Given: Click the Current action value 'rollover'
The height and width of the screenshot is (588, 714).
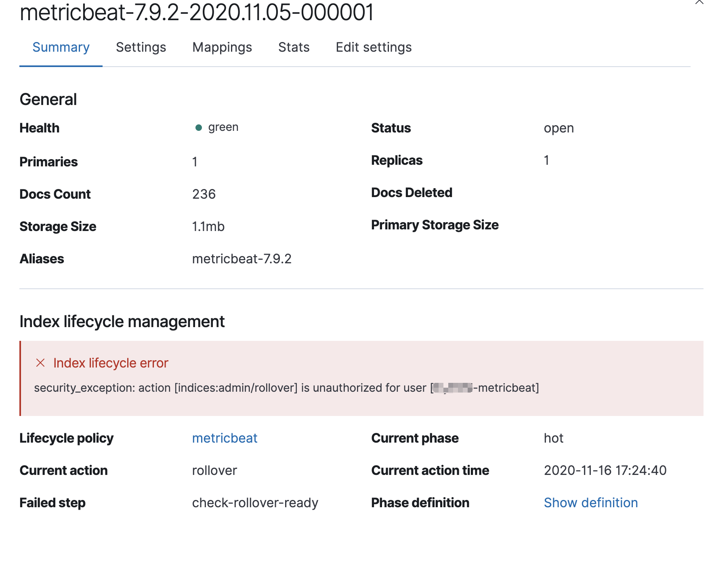Looking at the screenshot, I should (x=214, y=470).
